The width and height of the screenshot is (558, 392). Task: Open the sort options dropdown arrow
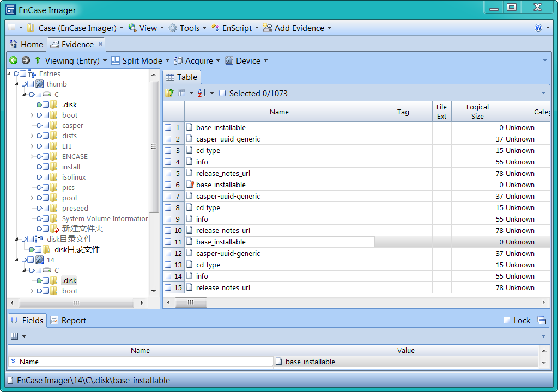click(212, 93)
